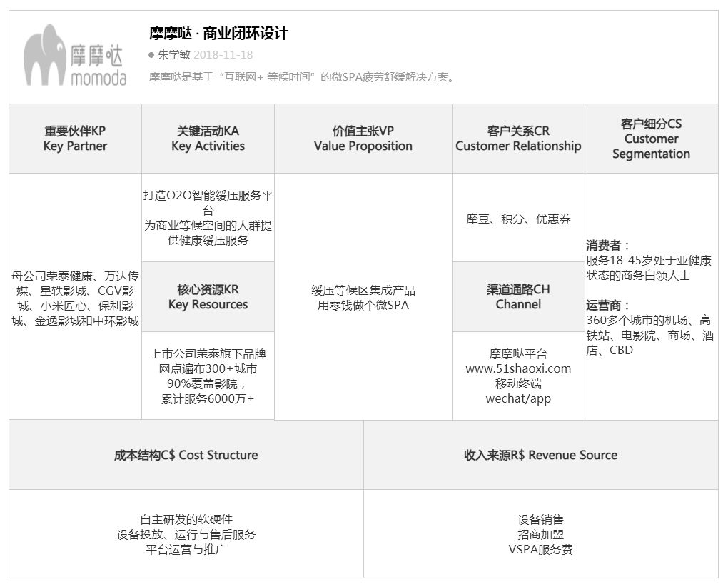Click the text 平台运营与推广
Screen dimensions: 728x587
click(186, 550)
